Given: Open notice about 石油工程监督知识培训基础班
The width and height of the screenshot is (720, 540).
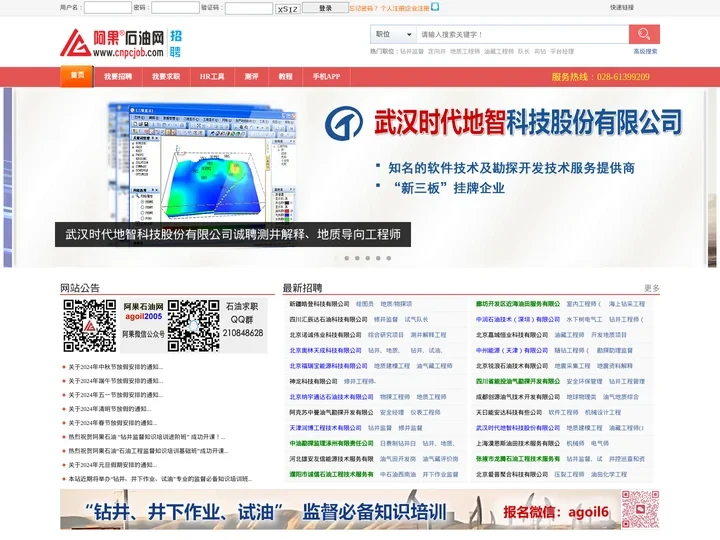Looking at the screenshot, I should tap(148, 451).
